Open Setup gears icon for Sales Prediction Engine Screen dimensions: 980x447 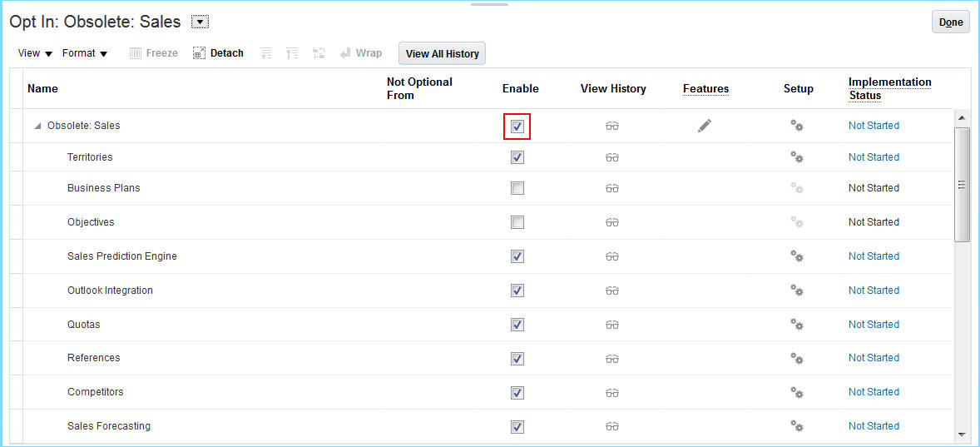click(x=796, y=256)
